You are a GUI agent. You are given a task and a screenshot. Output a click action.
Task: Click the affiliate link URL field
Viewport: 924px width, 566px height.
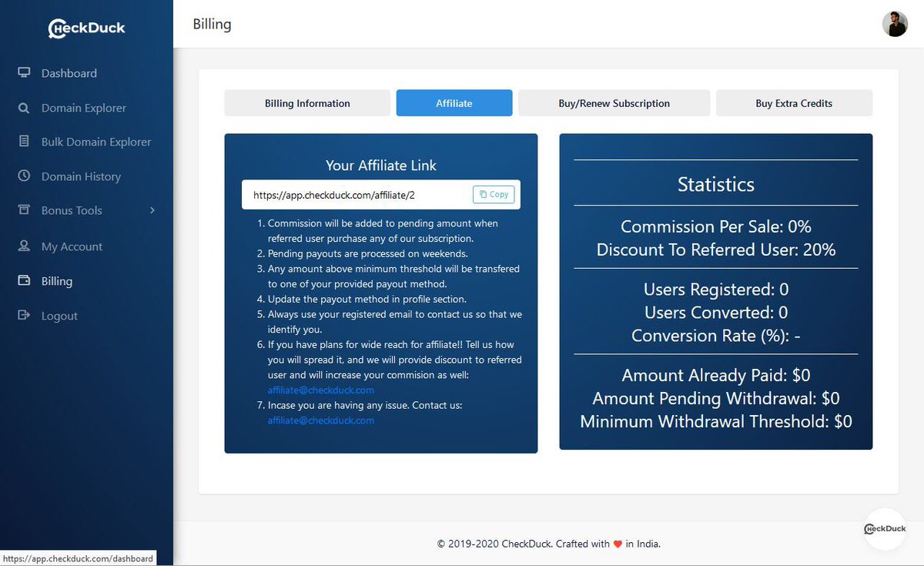pyautogui.click(x=357, y=195)
